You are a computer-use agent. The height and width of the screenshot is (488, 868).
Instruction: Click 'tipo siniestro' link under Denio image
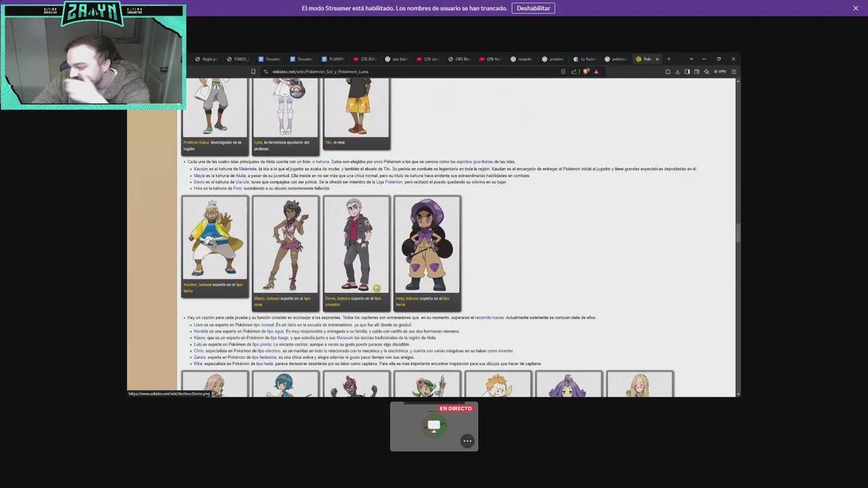pos(353,301)
